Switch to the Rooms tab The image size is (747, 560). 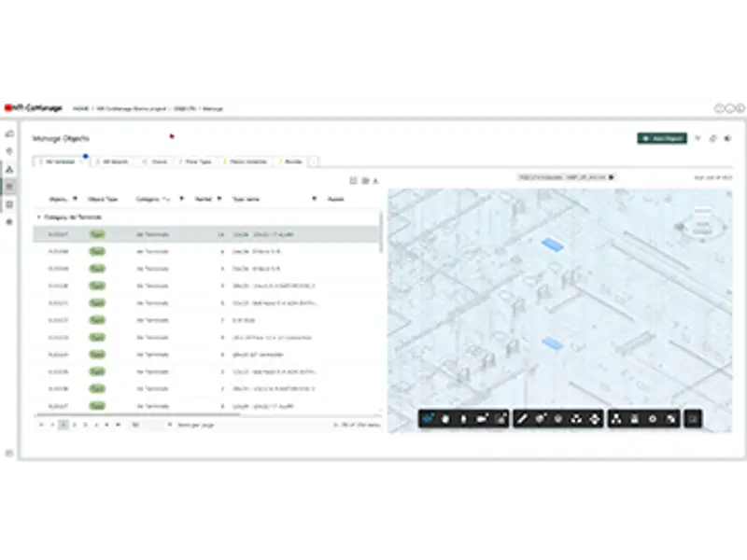pyautogui.click(x=291, y=161)
